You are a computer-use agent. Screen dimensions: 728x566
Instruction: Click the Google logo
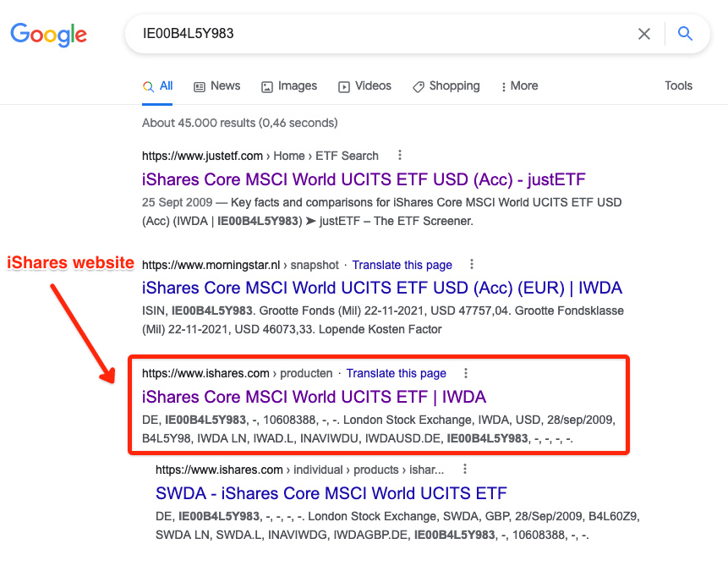click(x=48, y=35)
